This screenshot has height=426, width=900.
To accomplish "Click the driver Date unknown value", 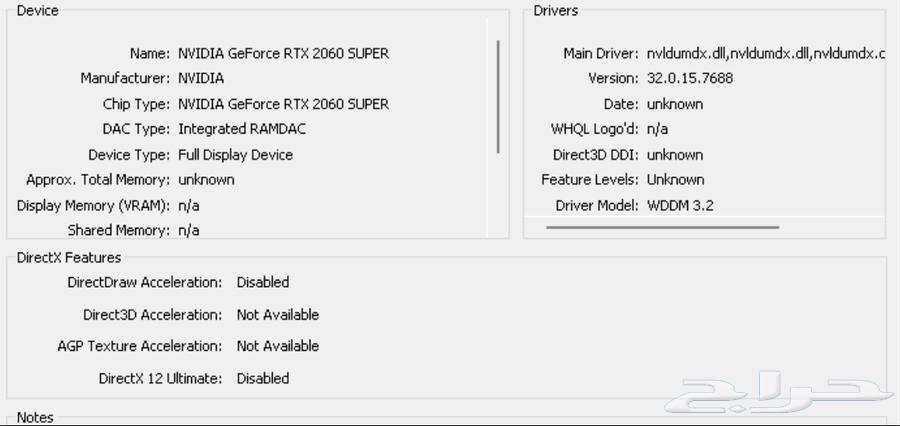I will click(x=674, y=104).
